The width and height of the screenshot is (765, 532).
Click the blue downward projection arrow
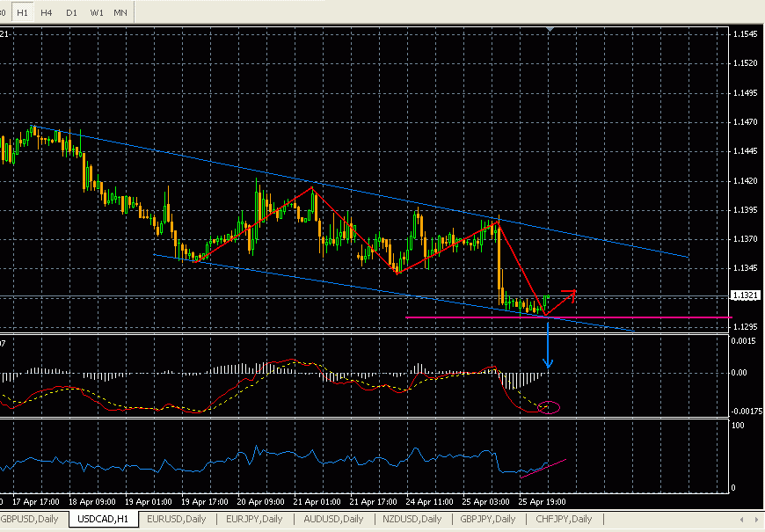[x=548, y=347]
